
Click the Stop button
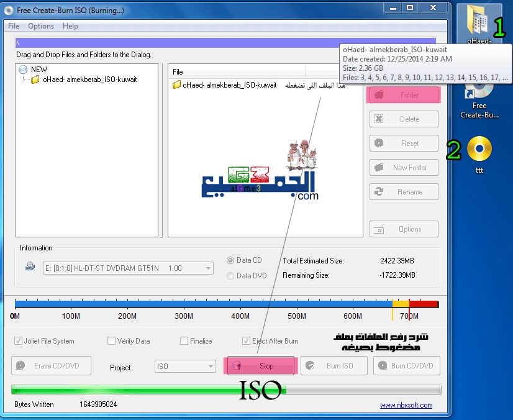261,366
